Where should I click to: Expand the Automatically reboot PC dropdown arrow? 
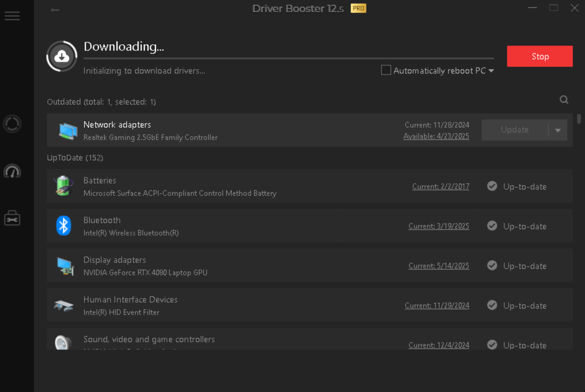click(491, 71)
